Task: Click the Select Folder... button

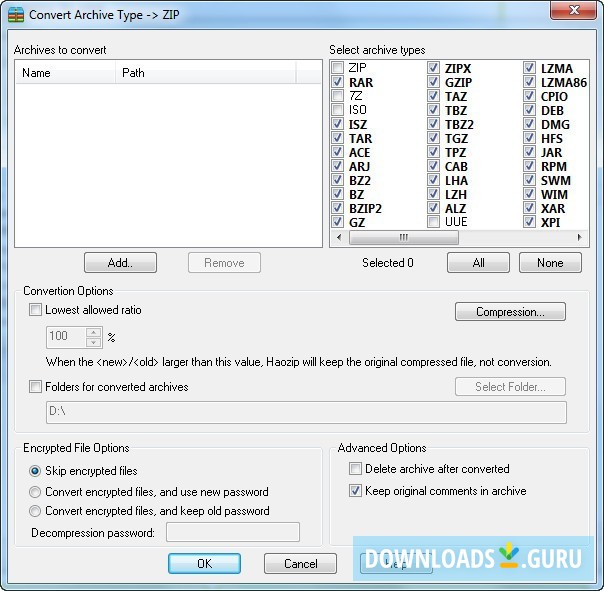Action: [510, 386]
